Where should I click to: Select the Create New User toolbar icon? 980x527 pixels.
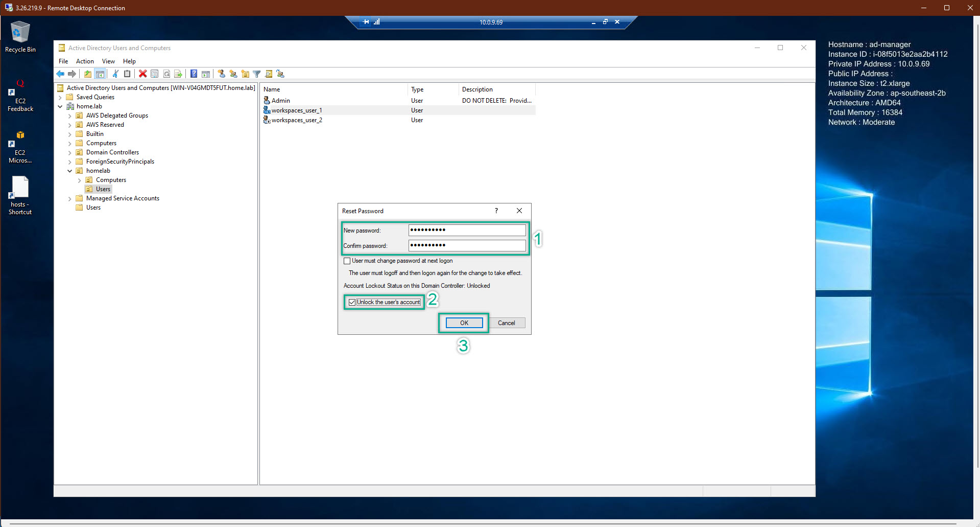221,74
